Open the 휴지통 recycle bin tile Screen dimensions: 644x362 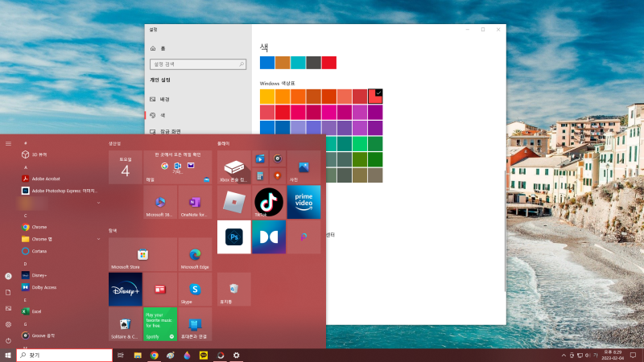(x=233, y=289)
